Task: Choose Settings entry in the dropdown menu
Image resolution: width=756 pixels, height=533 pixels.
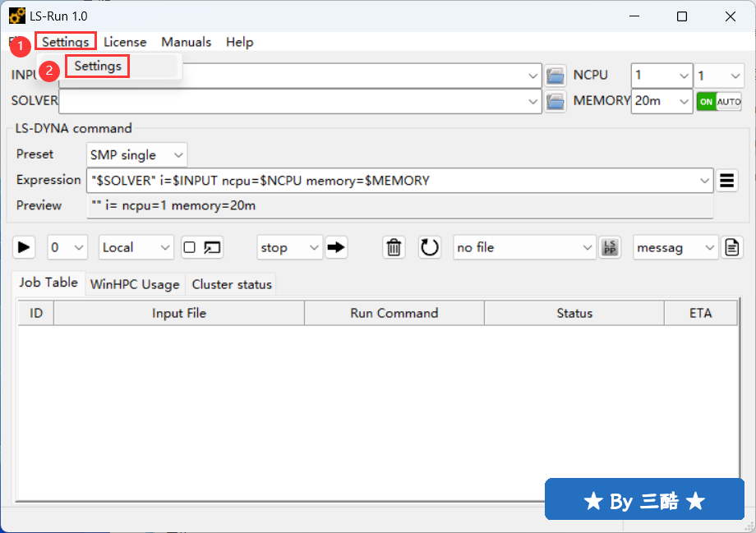Action: click(x=98, y=66)
